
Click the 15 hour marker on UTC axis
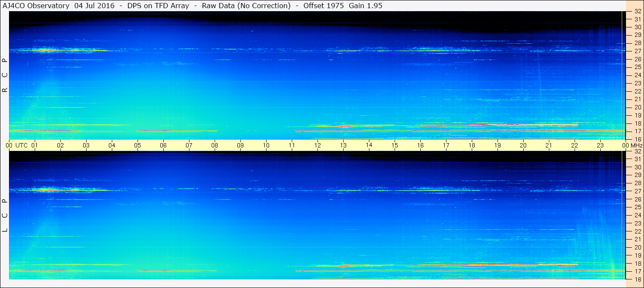(x=395, y=145)
